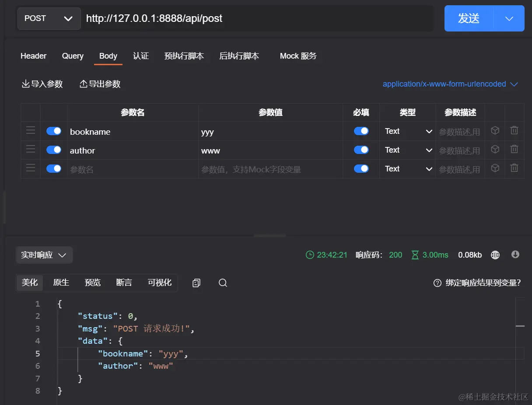Click the 参数描述 field in the author row
The image size is (532, 405).
[x=460, y=150]
